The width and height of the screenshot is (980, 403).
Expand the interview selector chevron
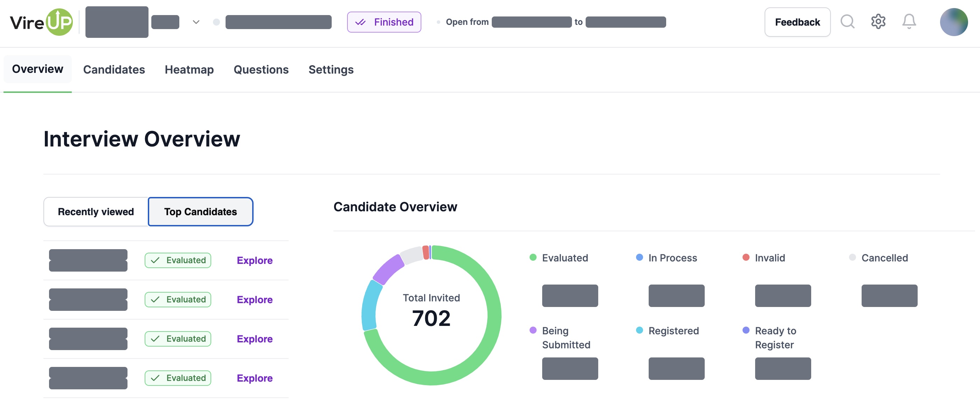[x=195, y=22]
